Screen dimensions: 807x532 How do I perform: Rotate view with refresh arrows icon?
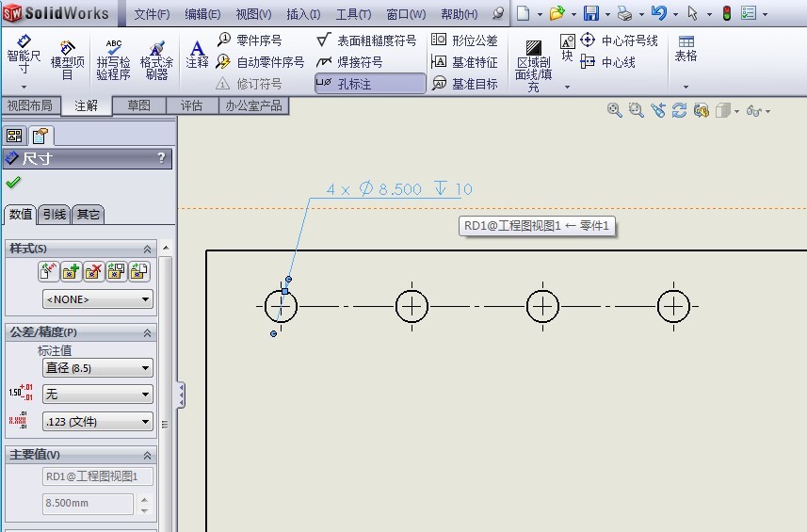click(679, 110)
